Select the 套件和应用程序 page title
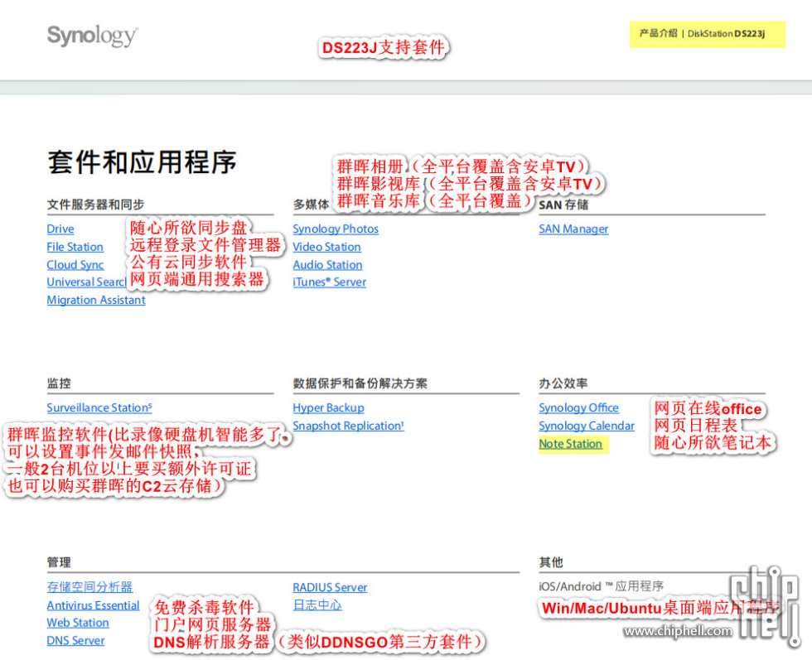812x660 pixels. tap(142, 162)
